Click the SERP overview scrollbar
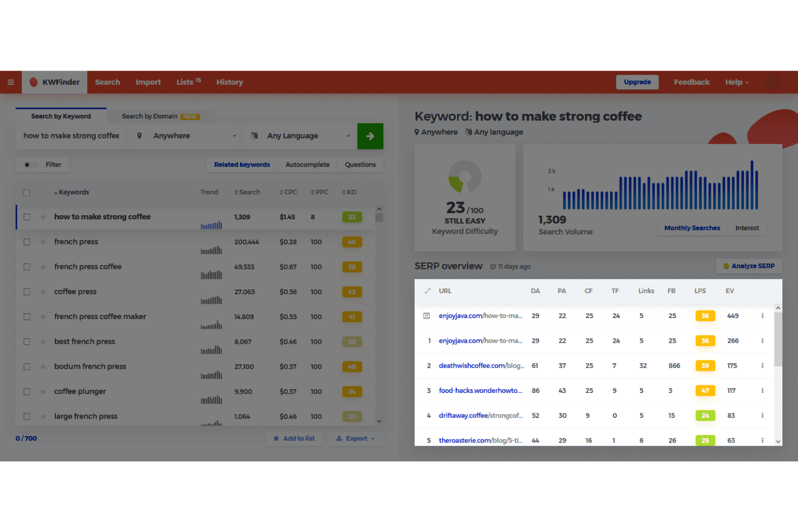Viewport: 798px width, 532px height. pos(778,340)
